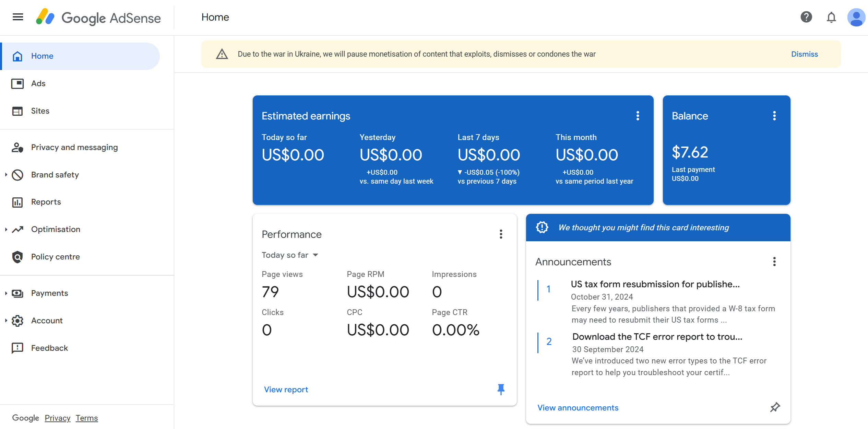Unpin the Performance card with blue pin
The width and height of the screenshot is (868, 429).
click(x=501, y=389)
